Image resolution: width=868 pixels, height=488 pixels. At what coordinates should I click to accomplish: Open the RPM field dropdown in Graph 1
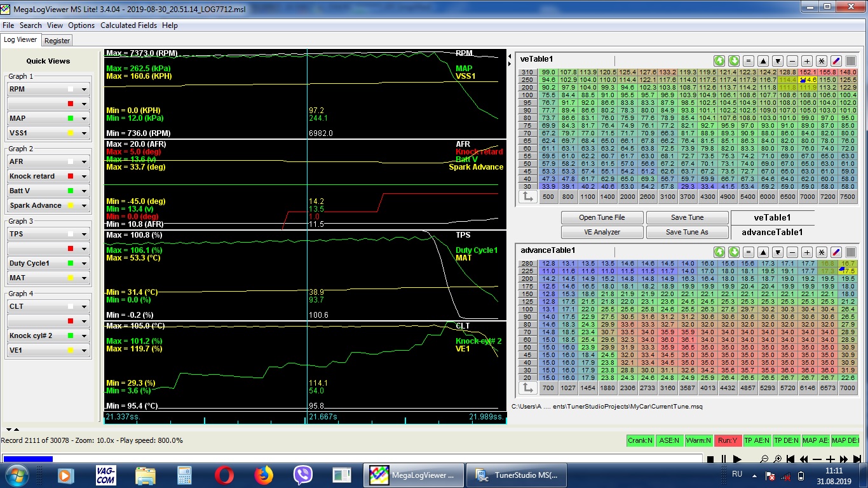[x=83, y=90]
